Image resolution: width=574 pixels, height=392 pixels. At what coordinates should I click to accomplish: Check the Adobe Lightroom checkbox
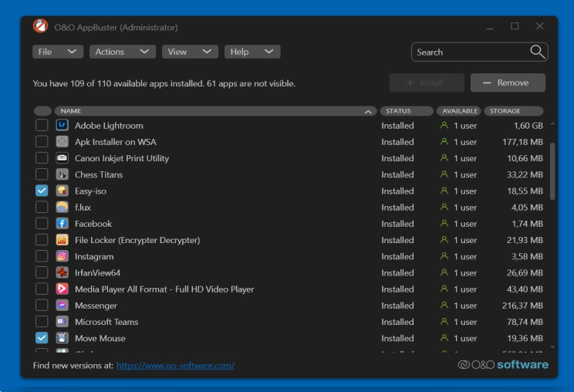(42, 125)
